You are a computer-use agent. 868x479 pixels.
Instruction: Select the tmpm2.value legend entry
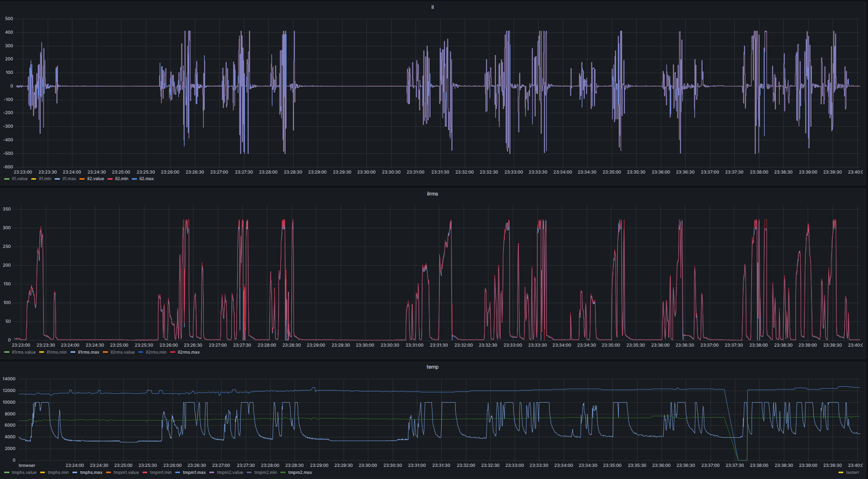230,472
